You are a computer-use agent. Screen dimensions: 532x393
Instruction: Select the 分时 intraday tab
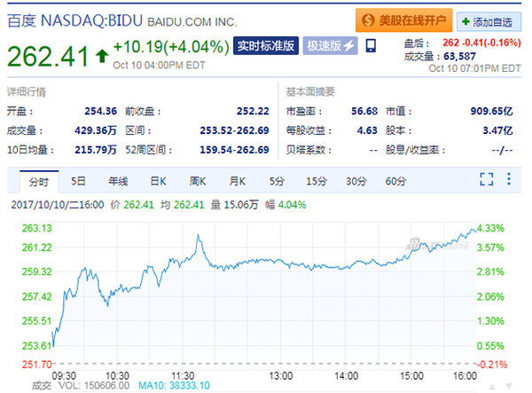tap(38, 181)
